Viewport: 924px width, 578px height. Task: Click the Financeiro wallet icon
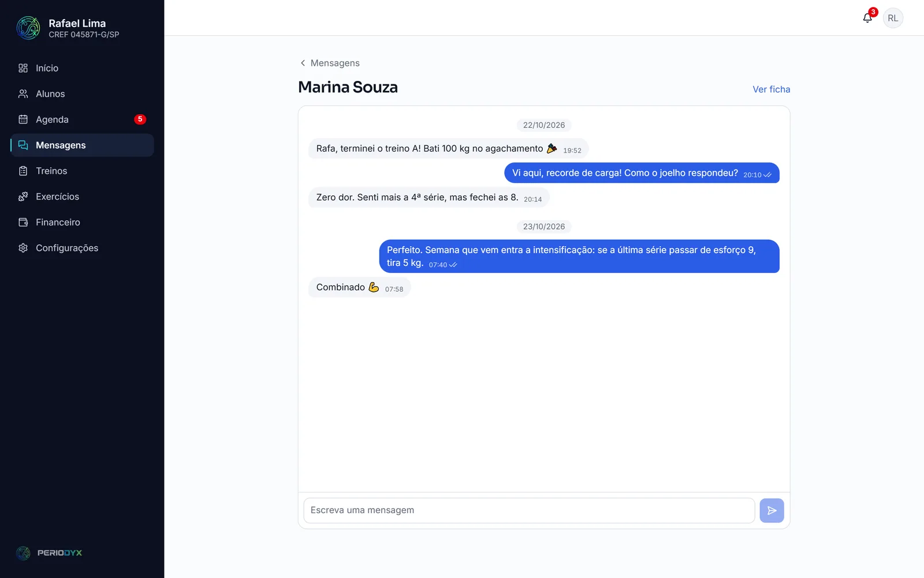[x=23, y=223]
